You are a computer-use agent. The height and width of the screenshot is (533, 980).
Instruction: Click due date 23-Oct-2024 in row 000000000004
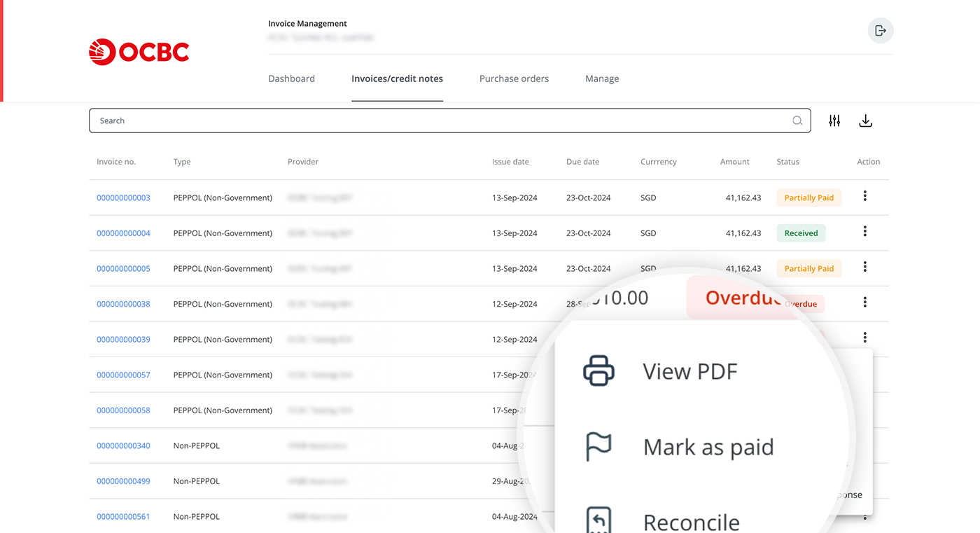[x=589, y=233]
